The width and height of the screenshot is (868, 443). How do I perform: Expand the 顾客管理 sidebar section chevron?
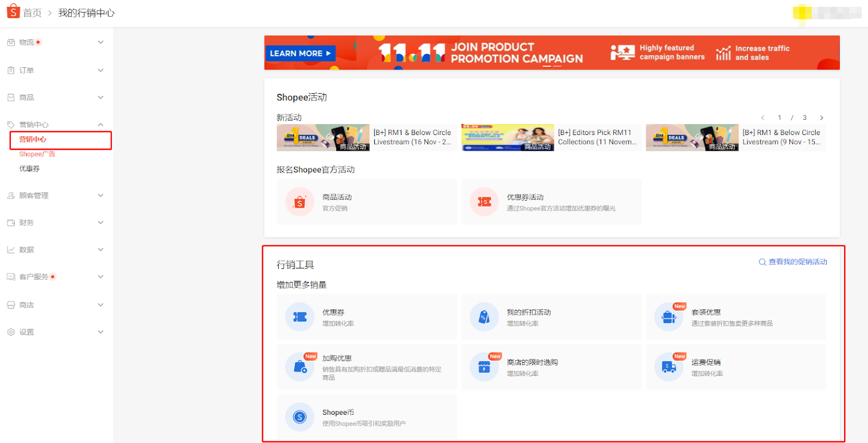click(x=100, y=196)
